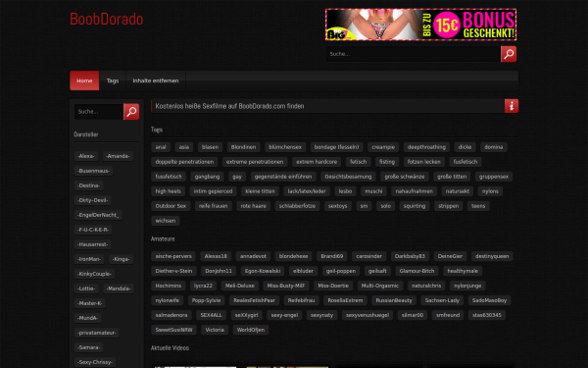Select the asia tag
This screenshot has width=588, height=368.
(184, 147)
